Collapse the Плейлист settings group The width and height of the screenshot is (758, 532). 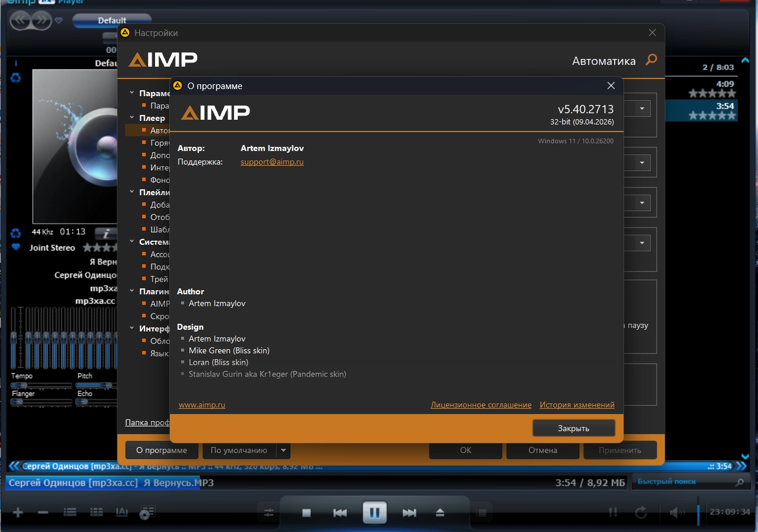[133, 192]
